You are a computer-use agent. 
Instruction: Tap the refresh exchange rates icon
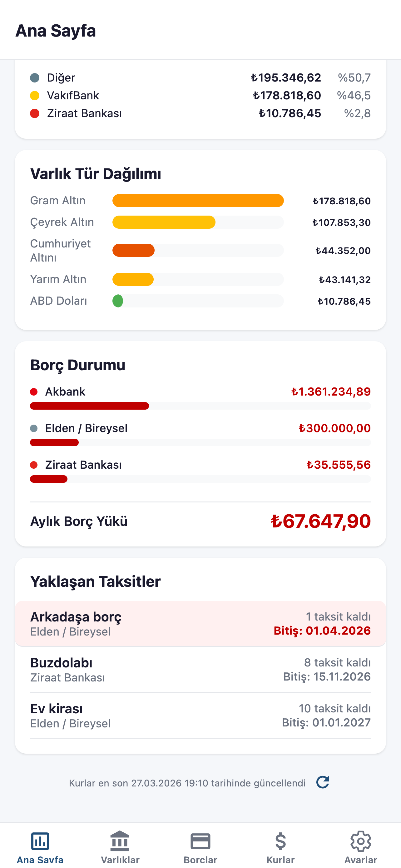pos(323,782)
